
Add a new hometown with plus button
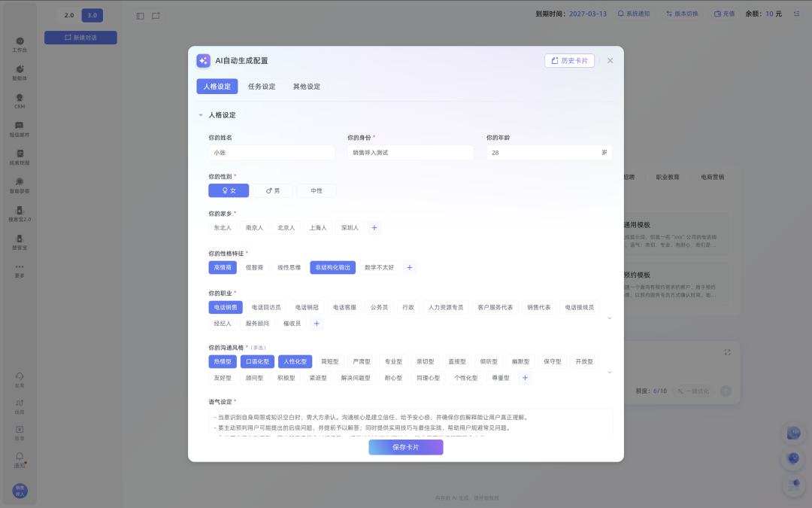tap(374, 227)
